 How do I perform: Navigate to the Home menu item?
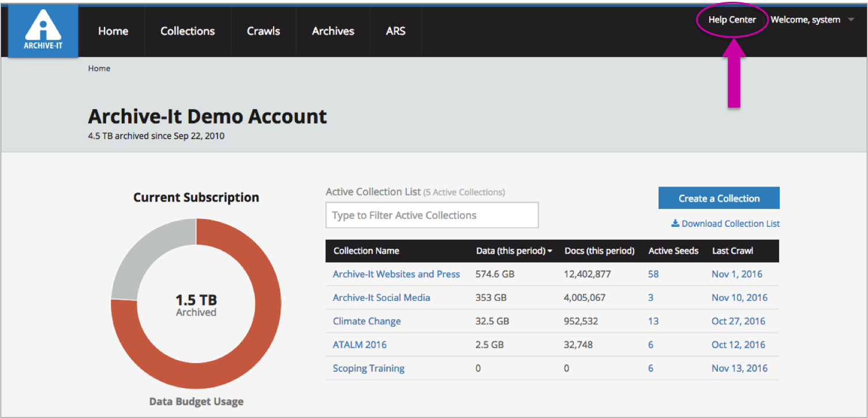click(x=113, y=31)
